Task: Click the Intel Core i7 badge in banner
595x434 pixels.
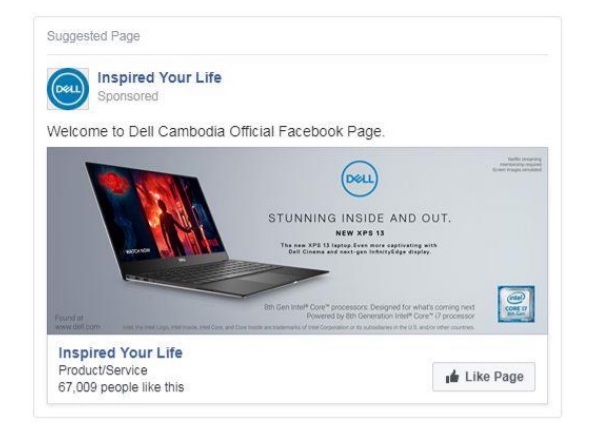Action: tap(516, 304)
